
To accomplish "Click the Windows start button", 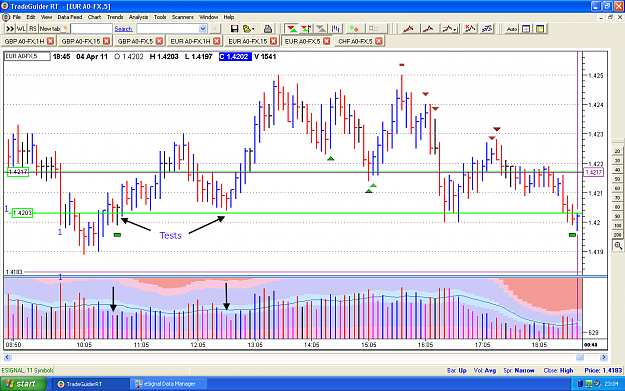I will (23, 384).
